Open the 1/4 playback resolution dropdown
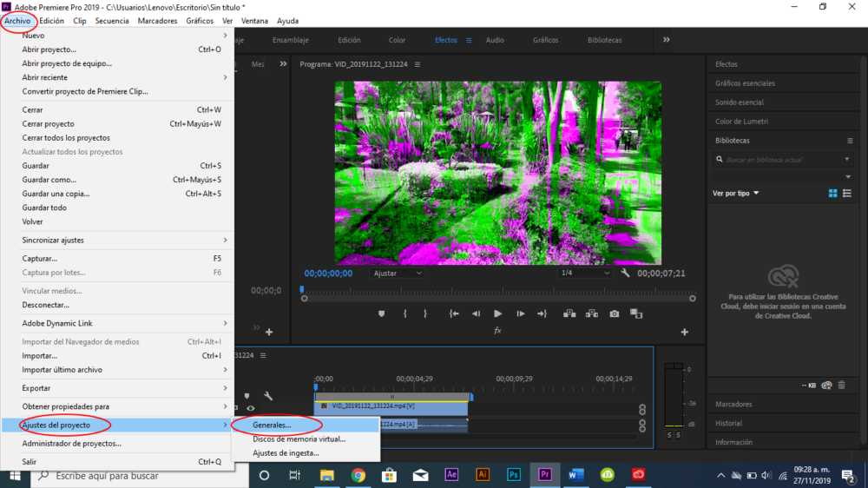 585,273
